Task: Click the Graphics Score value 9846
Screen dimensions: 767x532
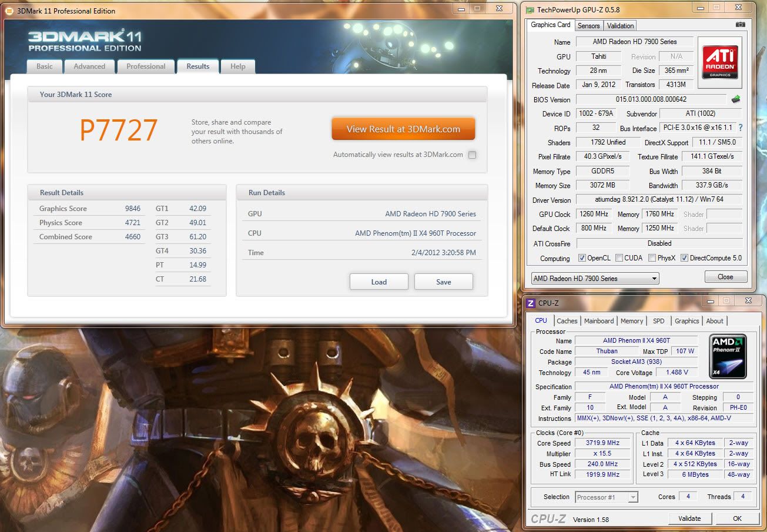Action: click(133, 209)
